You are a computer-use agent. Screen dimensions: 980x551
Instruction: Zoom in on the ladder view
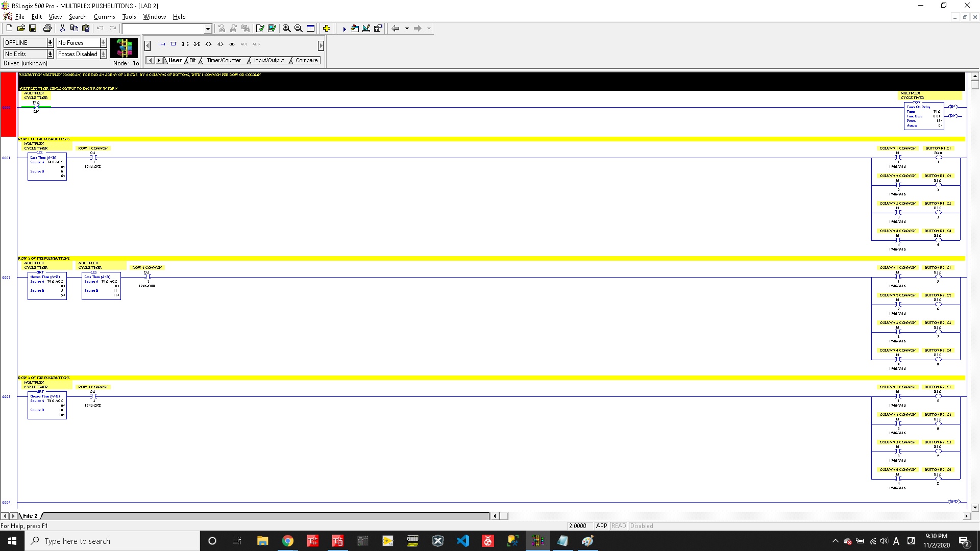(287, 29)
